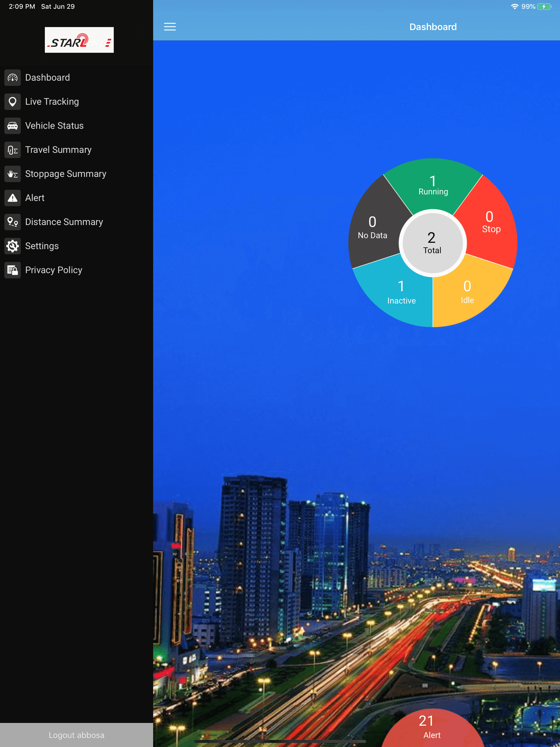The height and width of the screenshot is (747, 560).
Task: Select Vehicle Status menu entry
Action: 76,126
